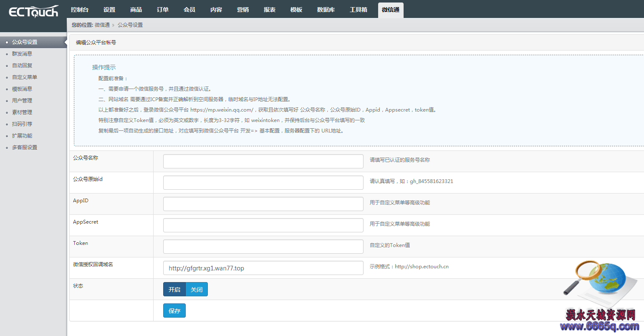Click the ECTouch logo
Screen dimensions: 644x336
coord(33,11)
